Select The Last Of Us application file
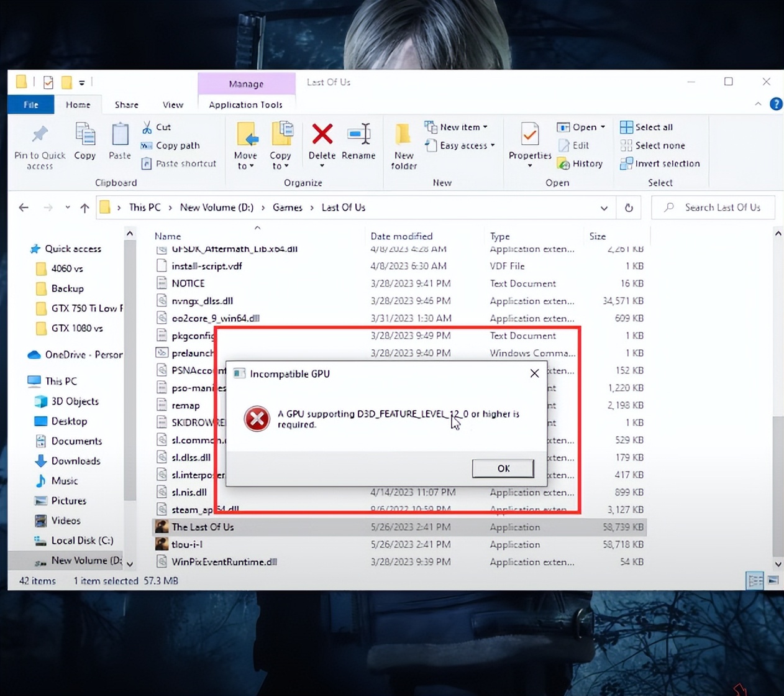This screenshot has width=784, height=696. pos(399,527)
